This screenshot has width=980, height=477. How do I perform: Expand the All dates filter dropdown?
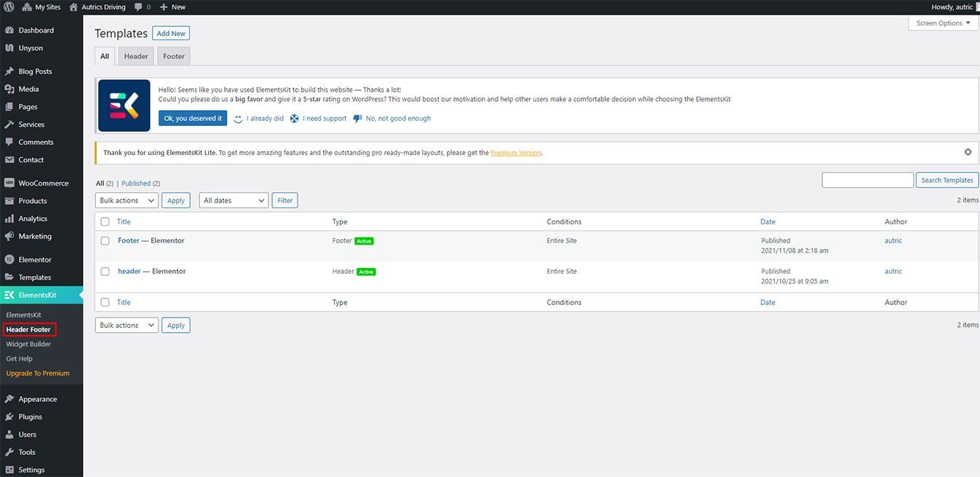pyautogui.click(x=234, y=200)
